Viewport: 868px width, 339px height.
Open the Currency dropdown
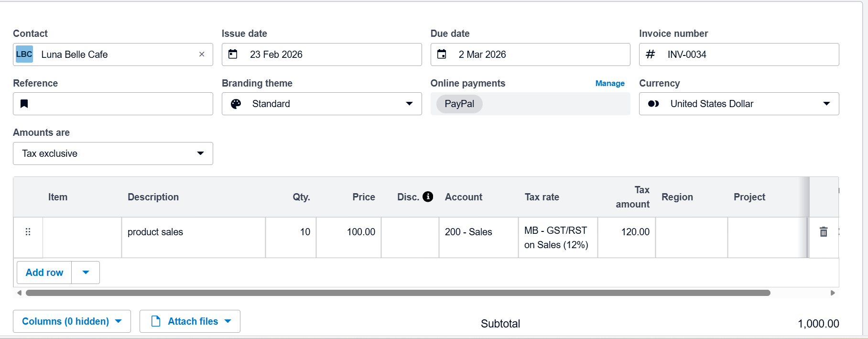pos(826,104)
